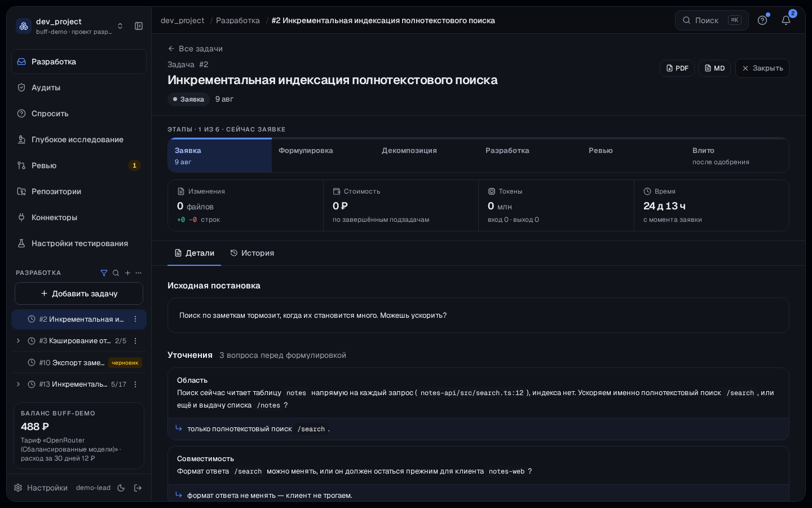
Task: Open Спросить section
Action: pyautogui.click(x=79, y=113)
